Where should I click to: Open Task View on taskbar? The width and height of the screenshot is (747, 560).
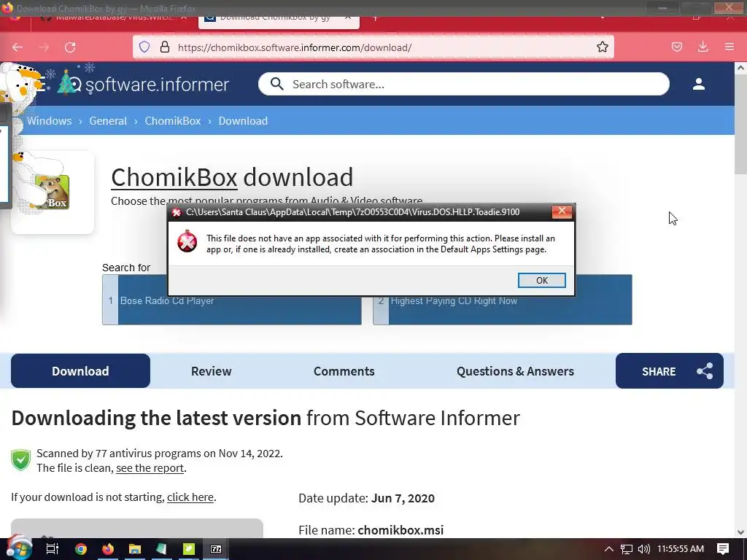click(52, 548)
